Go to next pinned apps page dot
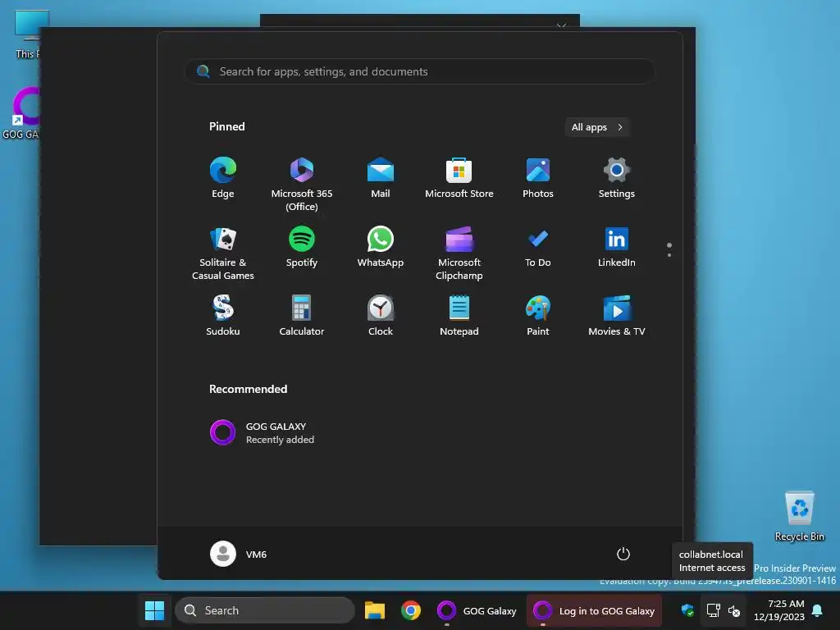The image size is (840, 630). pos(669,255)
